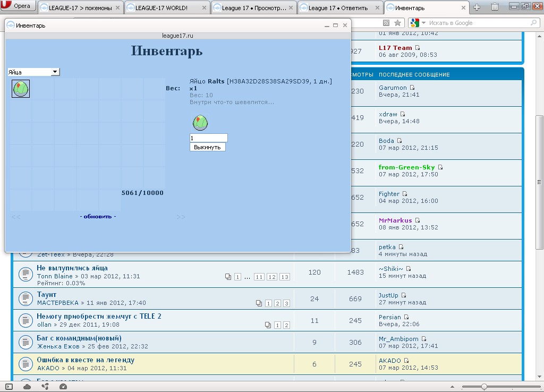The width and height of the screenshot is (544, 392).
Task: View latest post icon next to petka
Action: pos(401,246)
